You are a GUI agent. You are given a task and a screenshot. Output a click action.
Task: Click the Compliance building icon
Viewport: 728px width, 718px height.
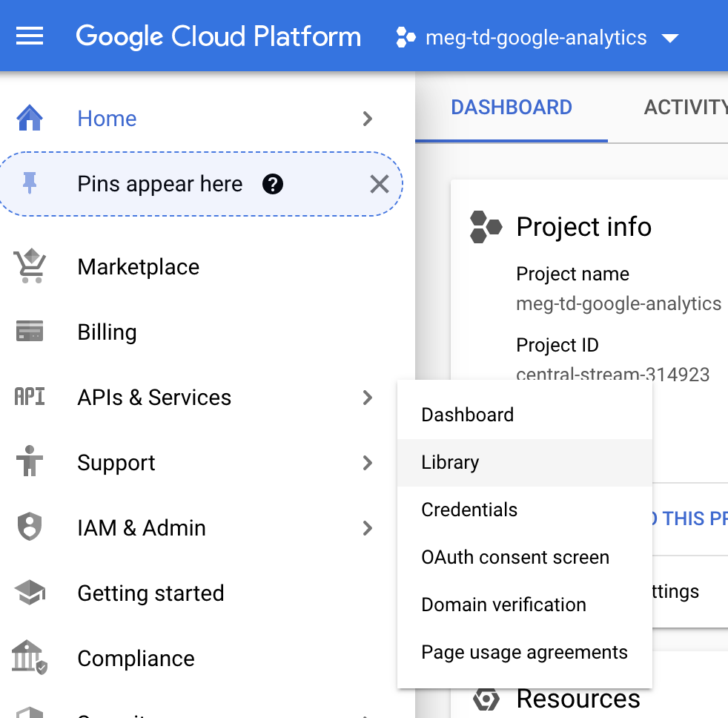point(30,659)
